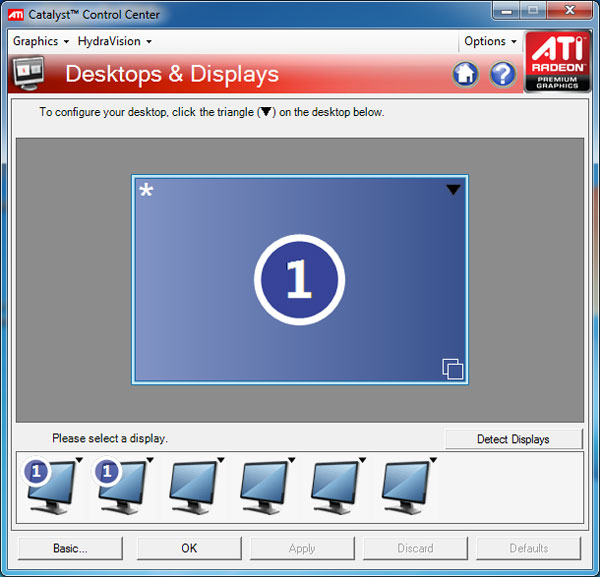This screenshot has width=600, height=577.
Task: Select the large desktop 1 preview
Action: 300,280
